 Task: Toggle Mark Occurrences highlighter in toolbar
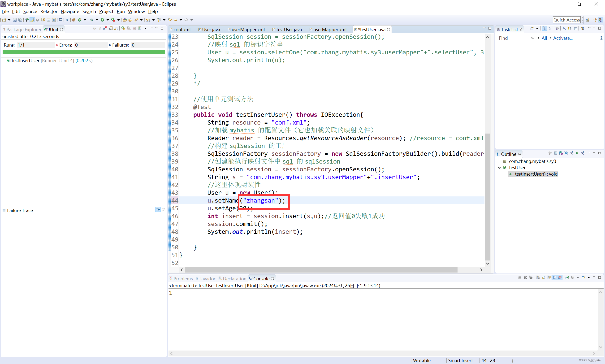pos(32,20)
